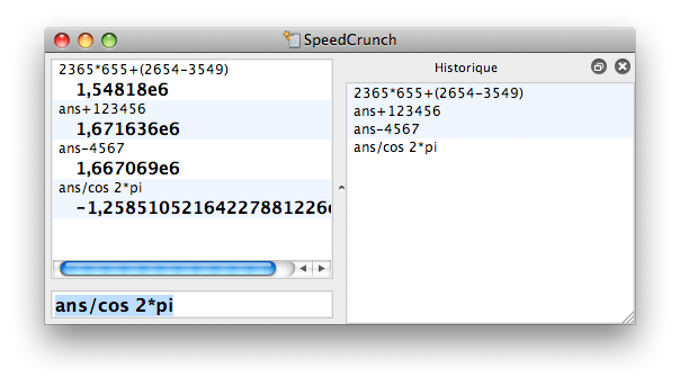Close the Historique panel

(622, 66)
